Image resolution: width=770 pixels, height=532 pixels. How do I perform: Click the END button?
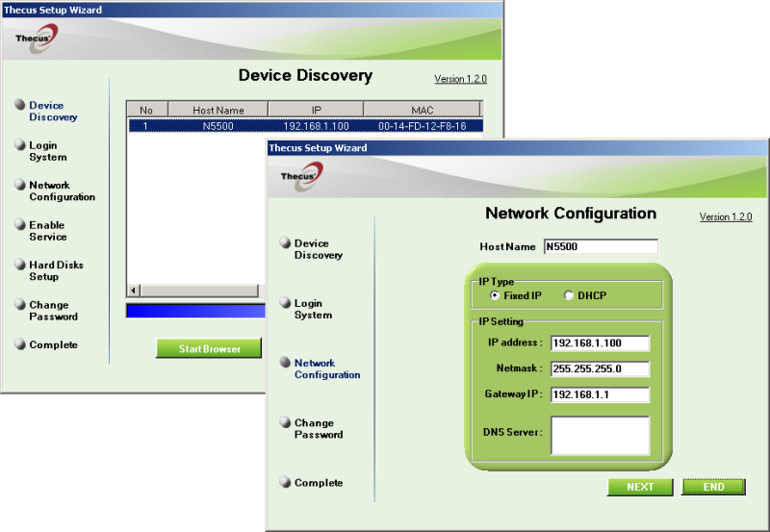[713, 487]
